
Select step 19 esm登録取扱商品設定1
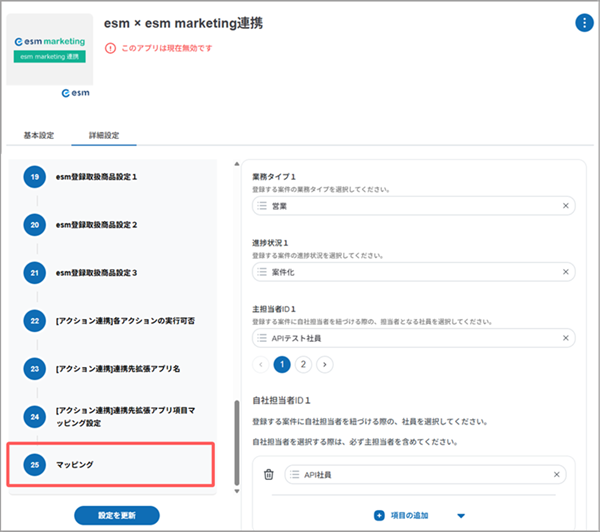(110, 177)
